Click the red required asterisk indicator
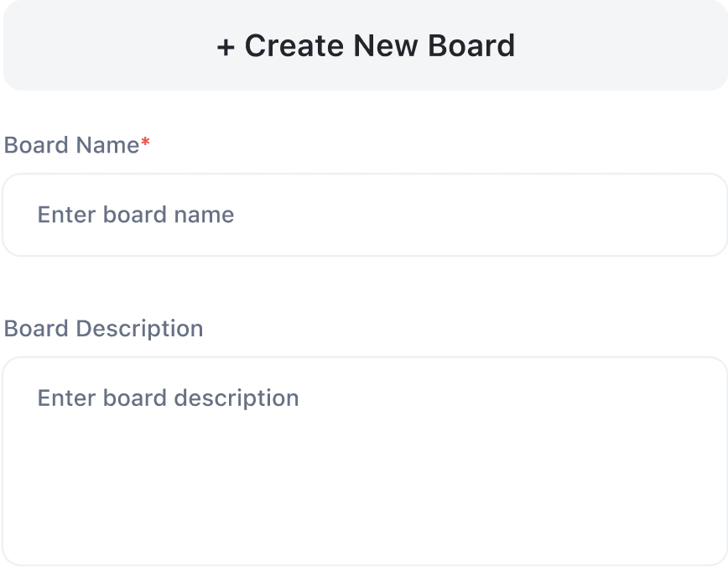Screen dimensions: 728x567 click(x=143, y=143)
